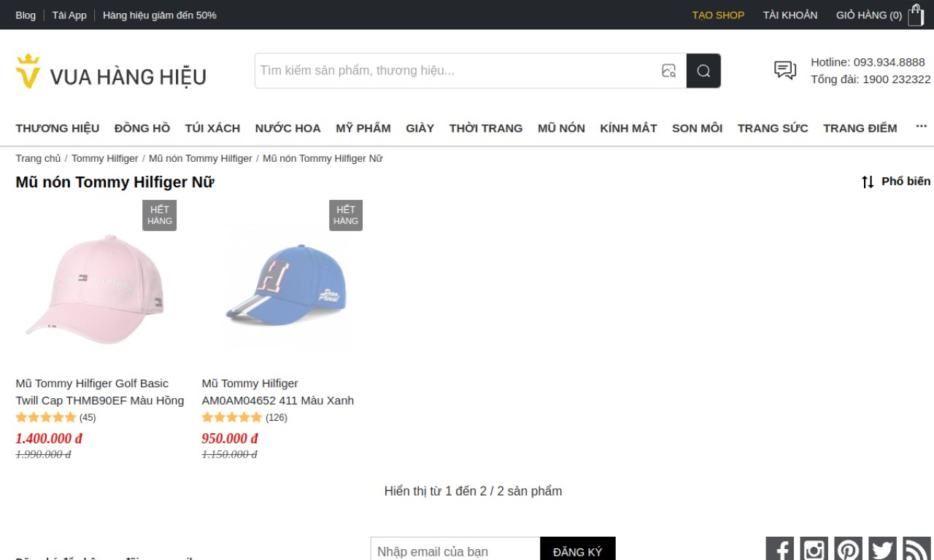
Task: Click Tải App link
Action: [69, 15]
